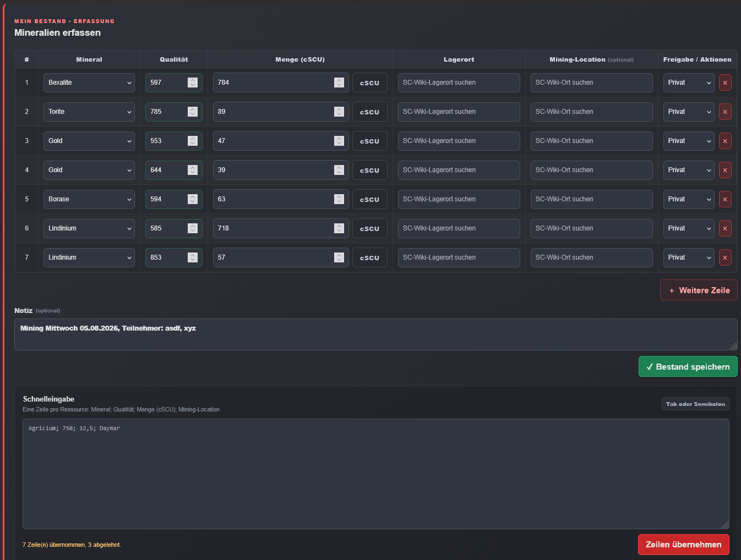Toggle cSCU unit button in row 1
741x560 pixels.
pyautogui.click(x=370, y=83)
